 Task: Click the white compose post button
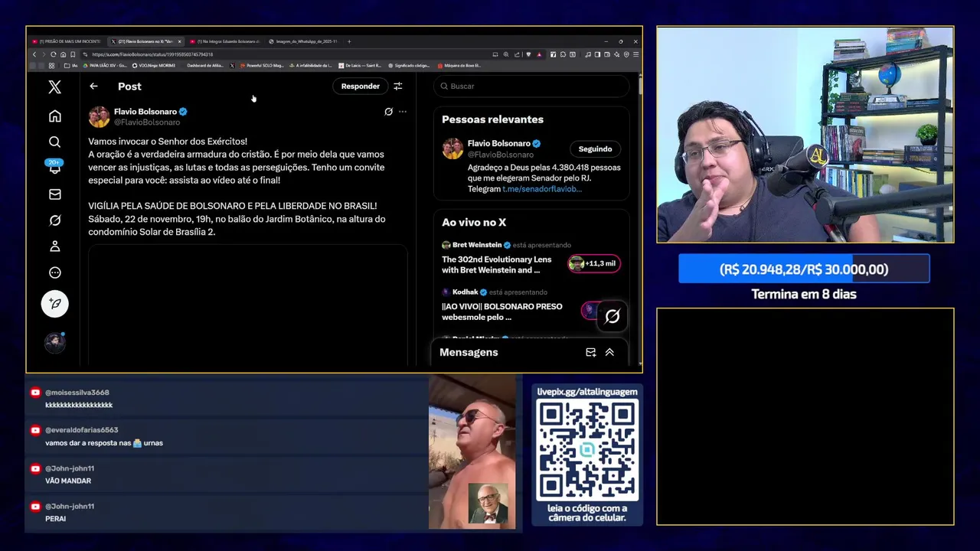54,304
